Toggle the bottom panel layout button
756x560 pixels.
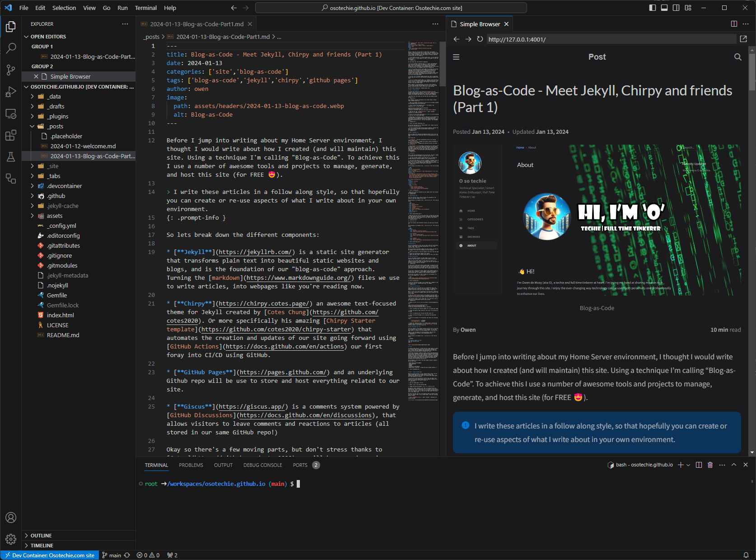[x=664, y=8]
